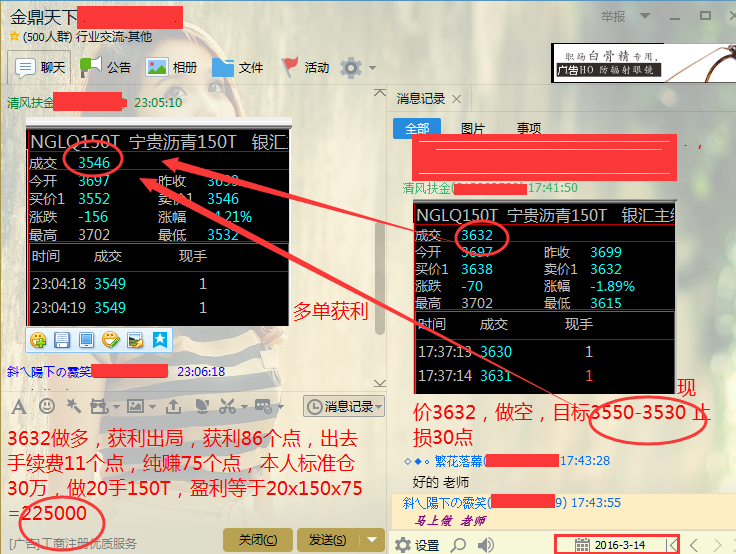Viewport: 736px width, 554px height.
Task: Click the search magnifier icon in history
Action: pos(458,545)
